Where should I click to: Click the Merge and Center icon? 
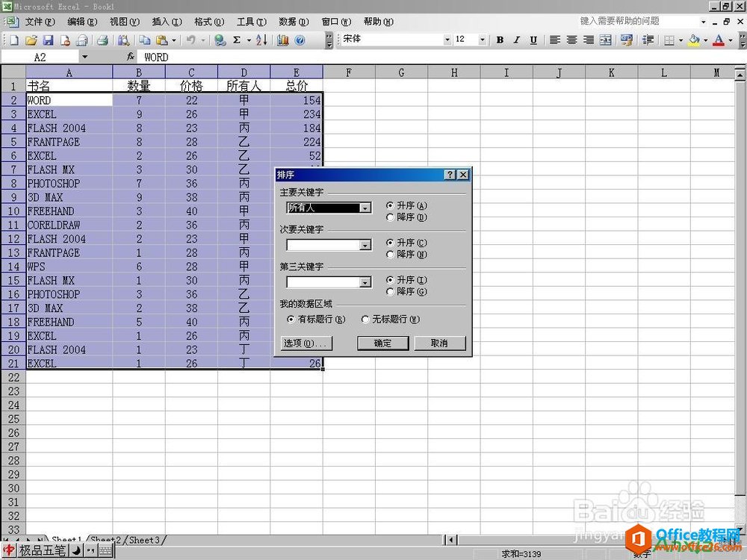click(606, 40)
